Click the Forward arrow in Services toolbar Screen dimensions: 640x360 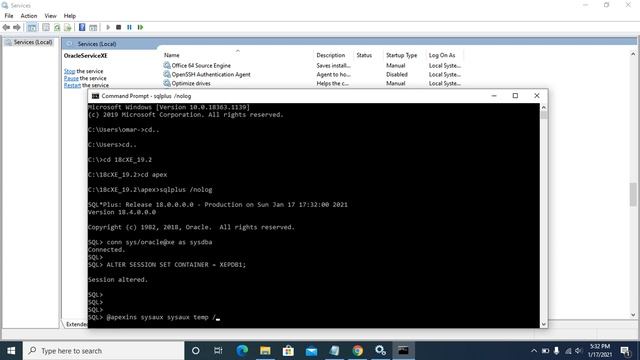click(17, 27)
